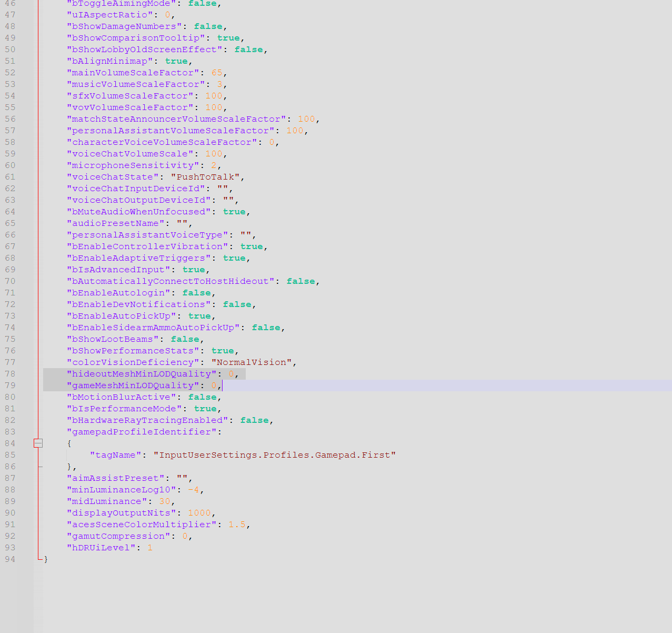This screenshot has height=633, width=672.
Task: Click the closing brace on the last line
Action: click(x=46, y=559)
